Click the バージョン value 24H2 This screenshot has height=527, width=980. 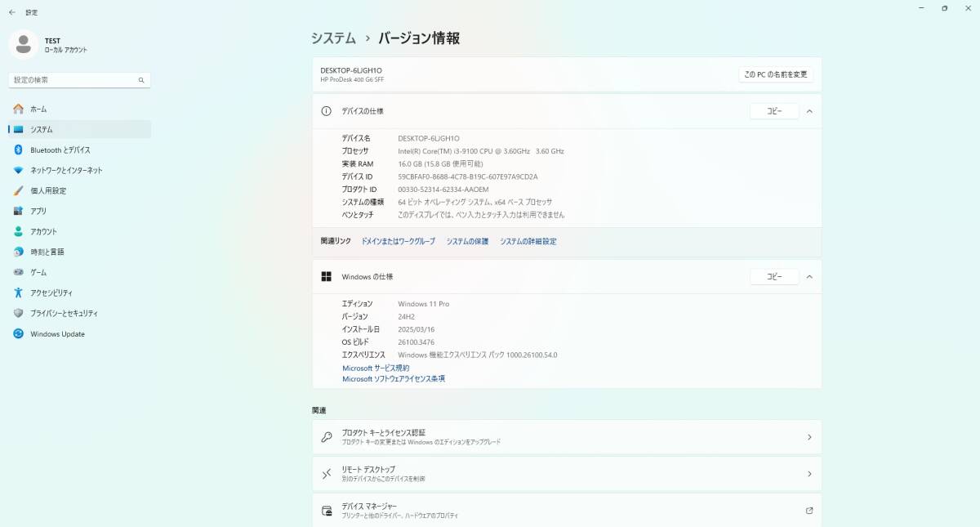tap(406, 316)
